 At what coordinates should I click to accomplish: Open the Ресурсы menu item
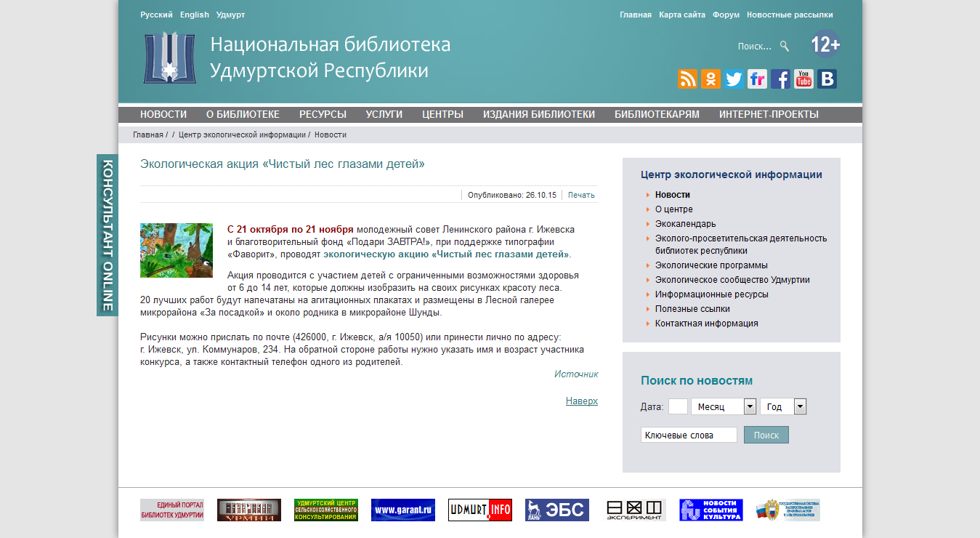coord(323,114)
